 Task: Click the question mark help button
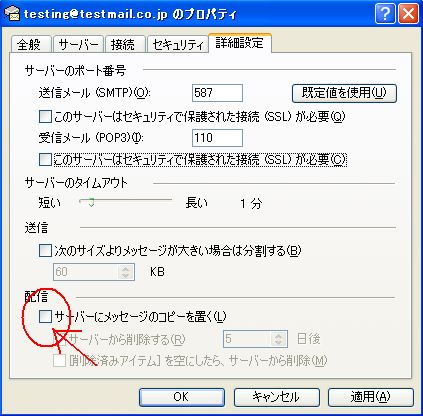click(385, 14)
